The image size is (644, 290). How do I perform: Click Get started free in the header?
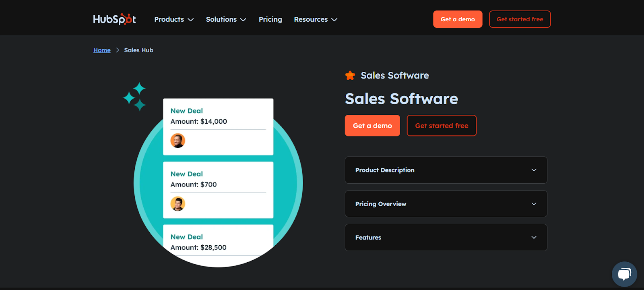click(520, 19)
